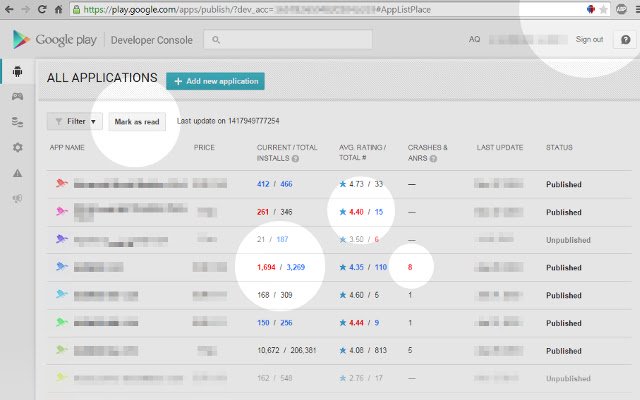Click Add new application button
Image resolution: width=640 pixels, height=400 pixels.
(x=216, y=81)
